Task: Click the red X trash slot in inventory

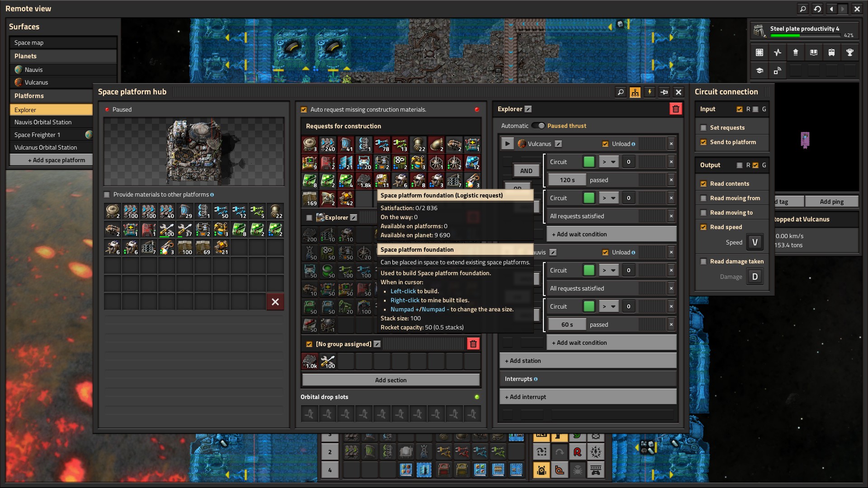Action: [275, 302]
